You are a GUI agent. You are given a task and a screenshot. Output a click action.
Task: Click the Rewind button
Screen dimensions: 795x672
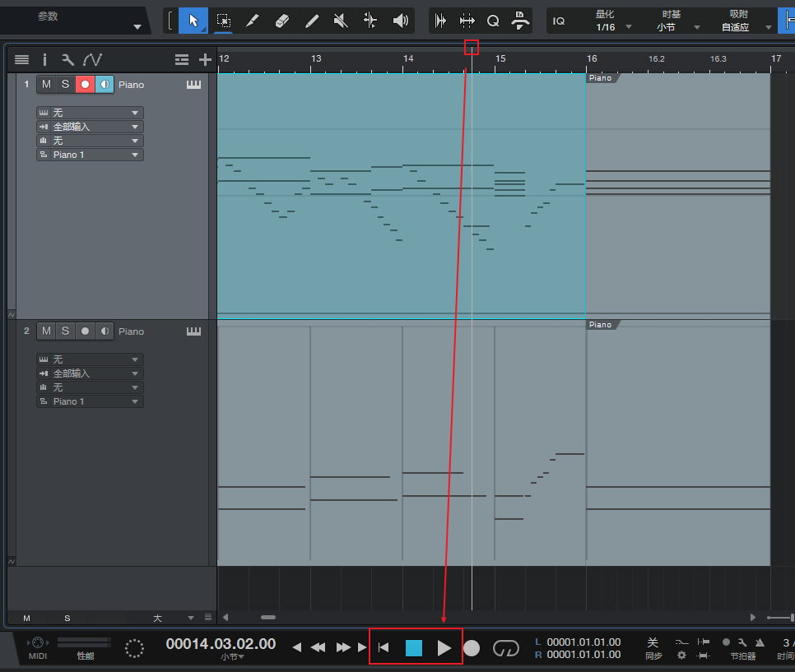pyautogui.click(x=318, y=647)
